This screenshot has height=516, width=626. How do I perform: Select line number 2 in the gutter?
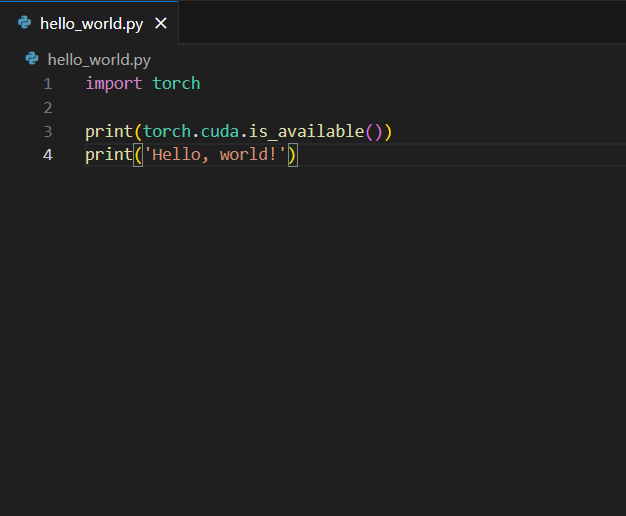click(x=48, y=107)
